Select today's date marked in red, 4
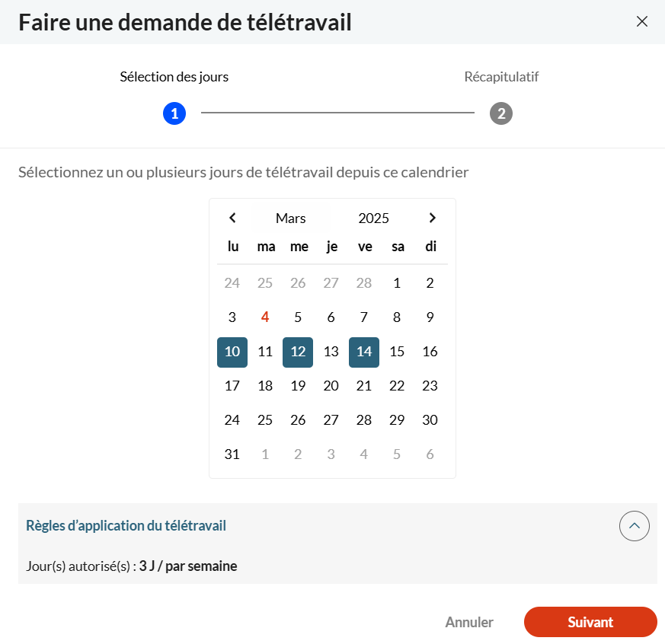This screenshot has width=665, height=644. (265, 317)
